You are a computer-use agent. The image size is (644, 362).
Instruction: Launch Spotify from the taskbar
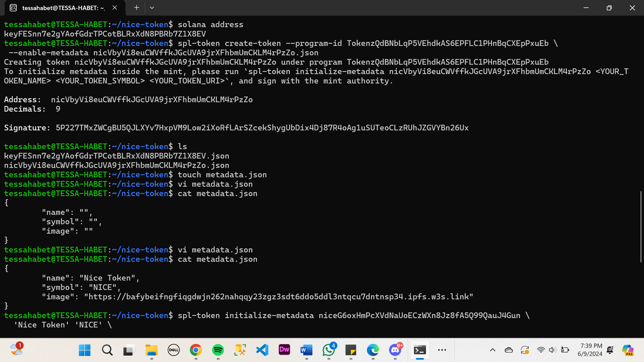[x=218, y=350]
